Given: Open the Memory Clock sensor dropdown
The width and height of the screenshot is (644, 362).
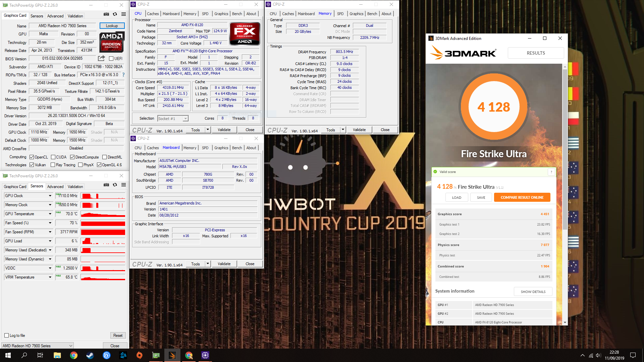Looking at the screenshot, I should click(50, 205).
